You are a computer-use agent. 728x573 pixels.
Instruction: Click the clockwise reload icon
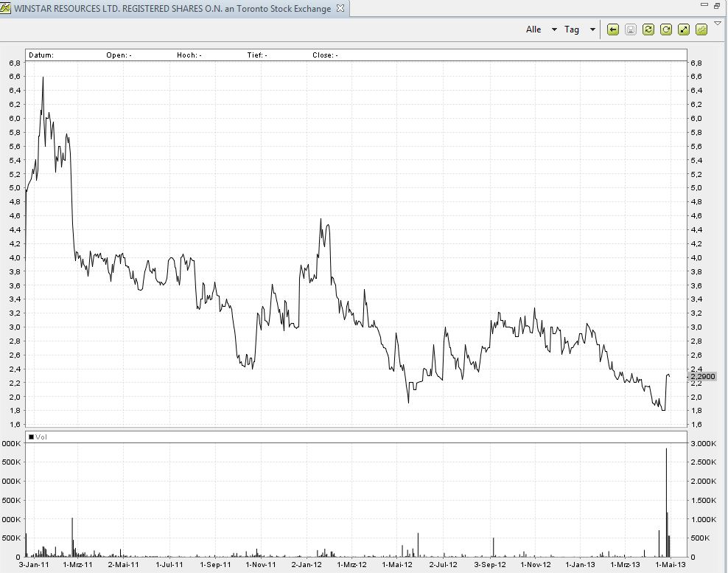pos(665,29)
